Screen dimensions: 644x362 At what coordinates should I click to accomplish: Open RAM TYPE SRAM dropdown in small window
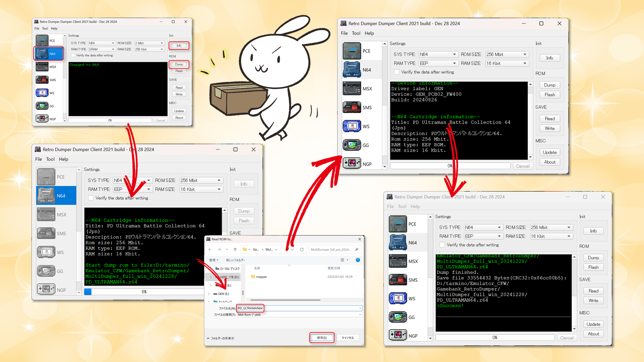[x=102, y=49]
